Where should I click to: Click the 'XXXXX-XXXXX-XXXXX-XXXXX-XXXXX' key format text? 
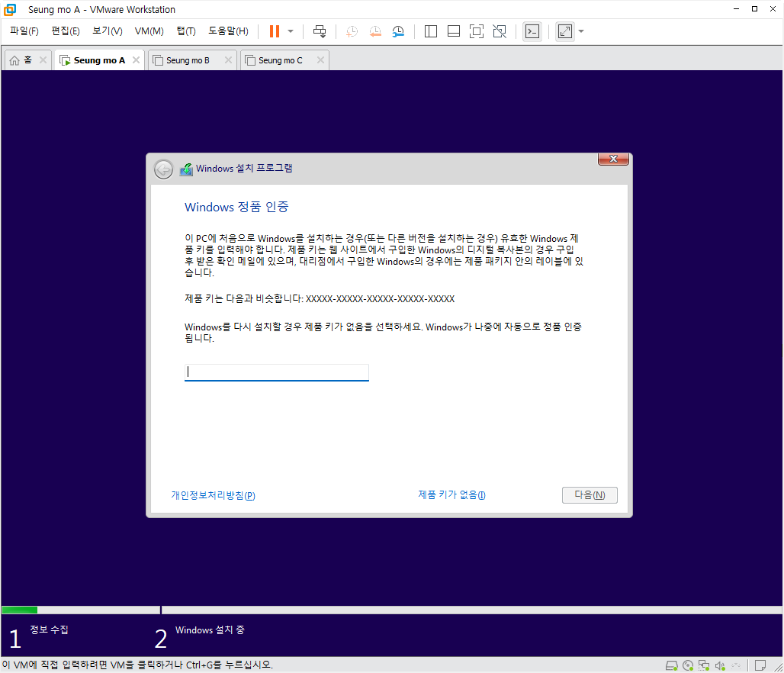pos(380,298)
